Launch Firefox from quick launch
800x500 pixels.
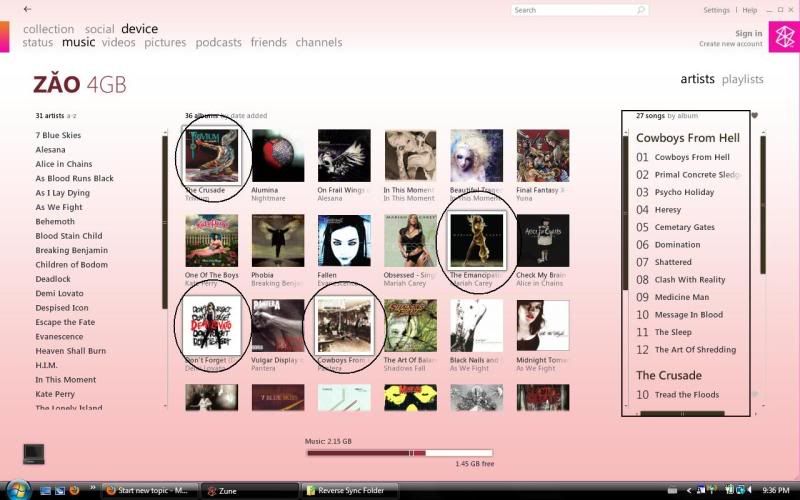click(x=74, y=490)
